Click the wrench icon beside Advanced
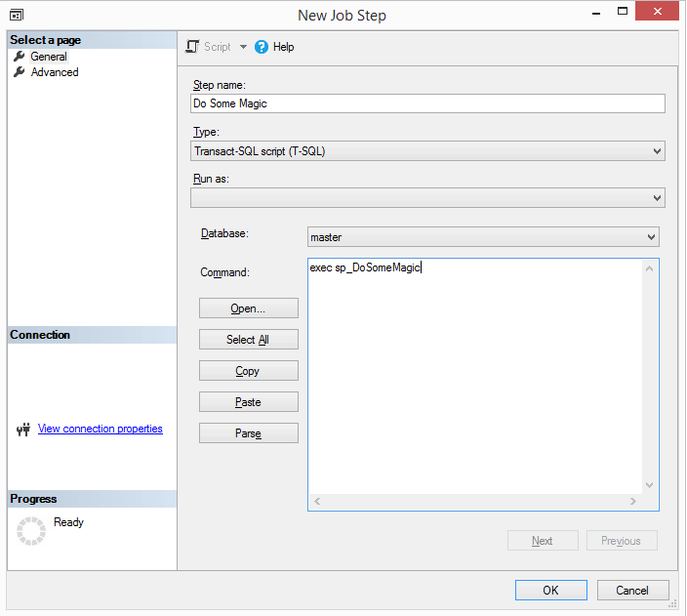 click(20, 72)
